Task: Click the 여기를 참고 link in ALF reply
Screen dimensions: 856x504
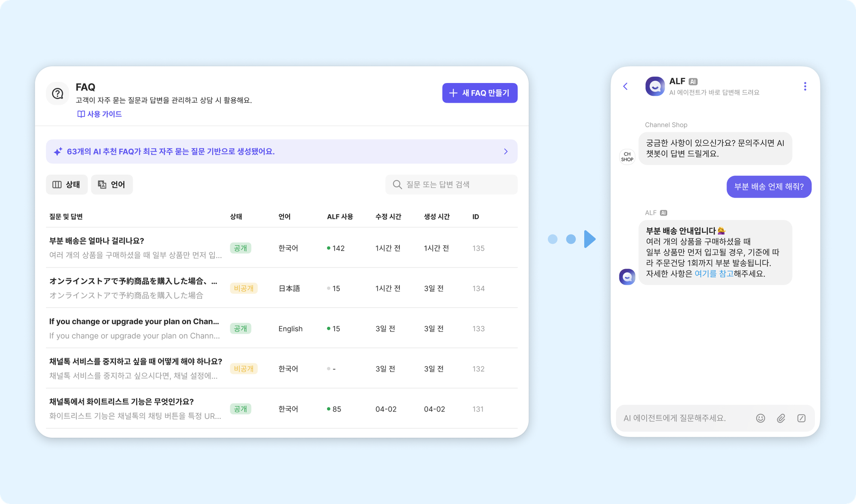Action: click(x=713, y=273)
